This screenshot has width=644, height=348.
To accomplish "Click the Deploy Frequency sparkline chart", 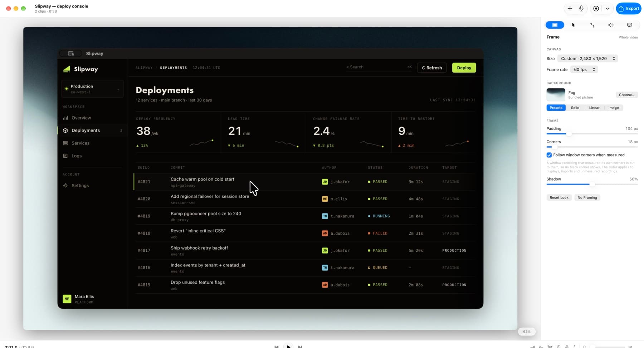I will pos(202,143).
